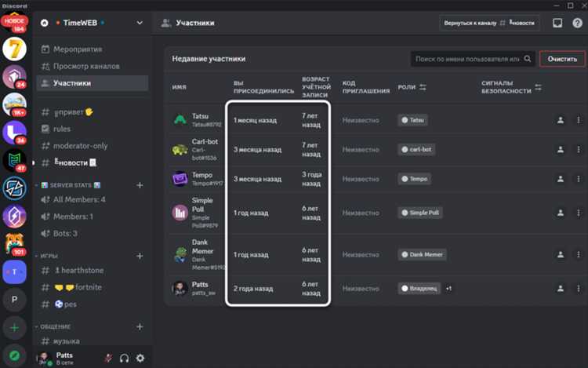Open the server icon with letter P
Screen dimensions: 588x368
pos(14,300)
